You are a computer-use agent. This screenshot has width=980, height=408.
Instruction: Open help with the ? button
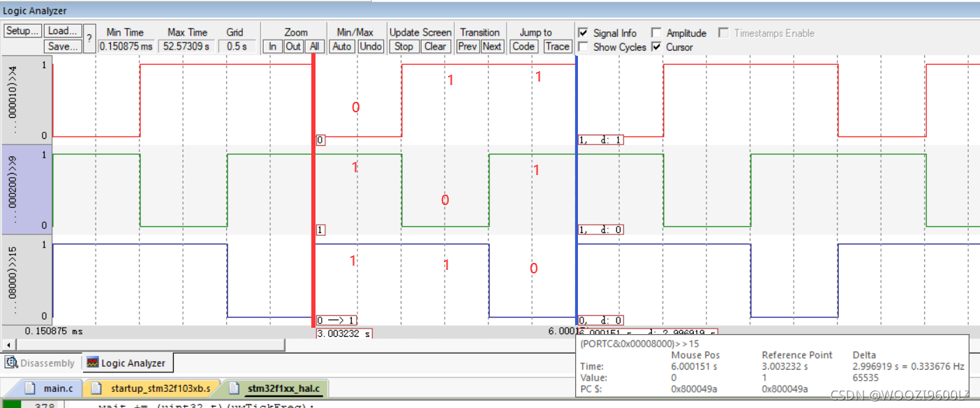(x=89, y=39)
